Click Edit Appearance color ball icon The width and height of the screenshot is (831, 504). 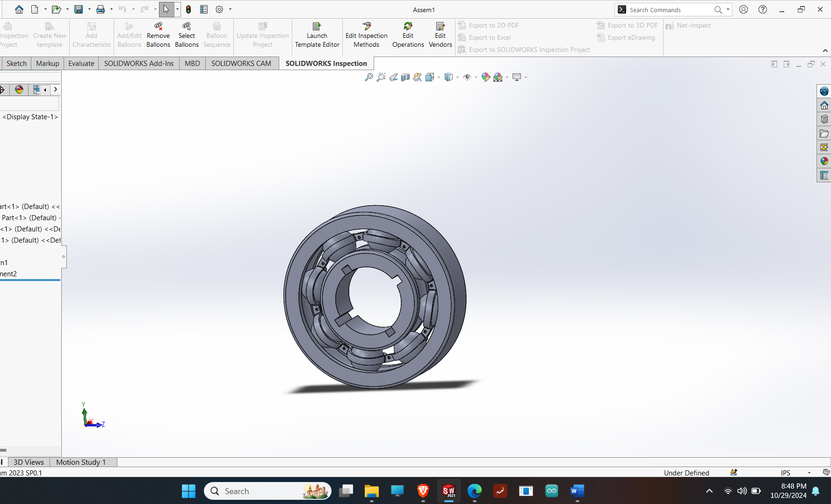486,77
